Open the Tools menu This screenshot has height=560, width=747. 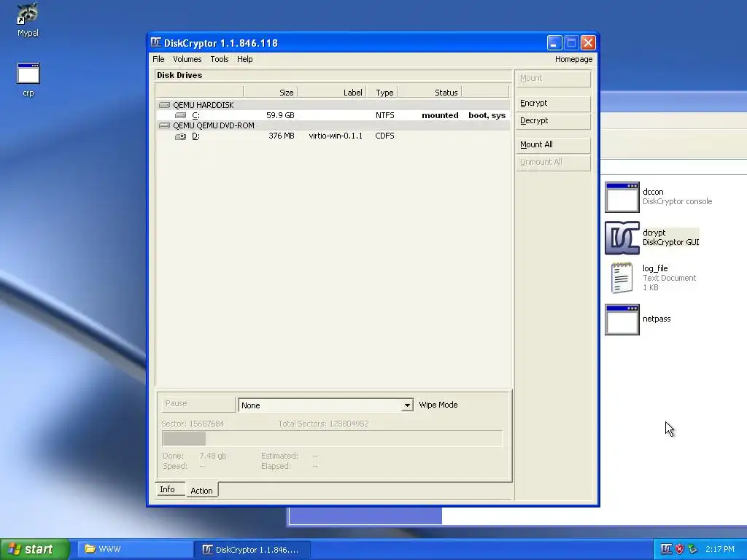(x=220, y=59)
